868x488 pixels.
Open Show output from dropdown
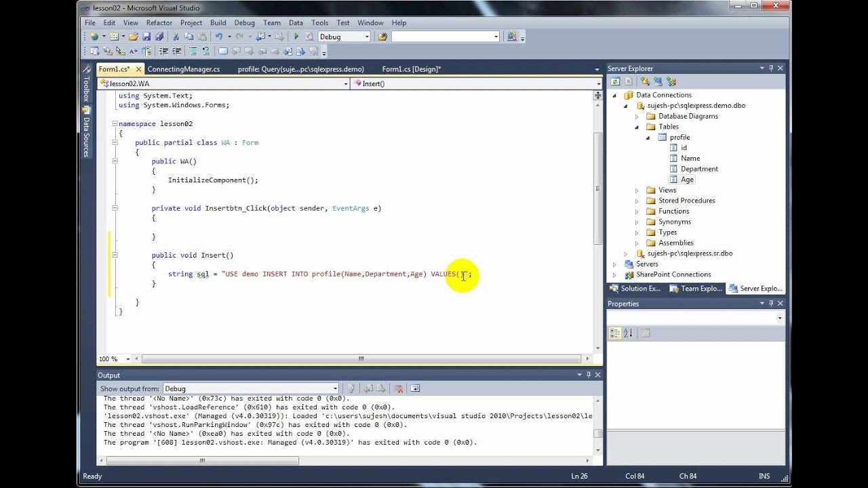point(334,388)
